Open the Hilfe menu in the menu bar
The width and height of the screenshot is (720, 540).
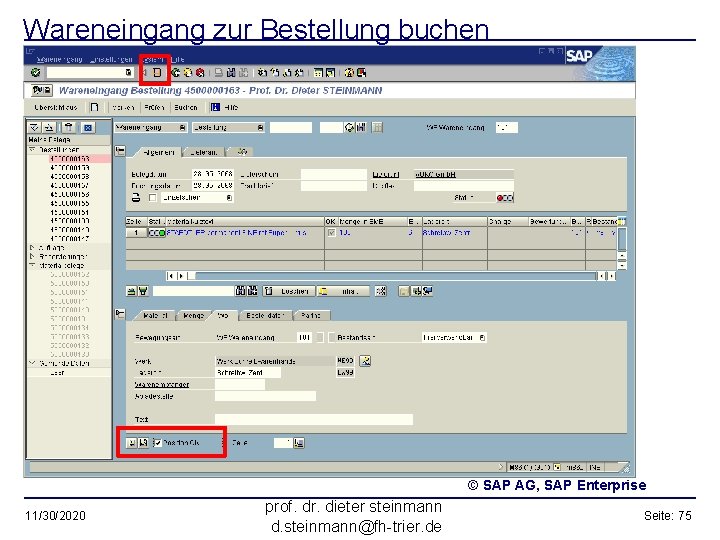[178, 59]
